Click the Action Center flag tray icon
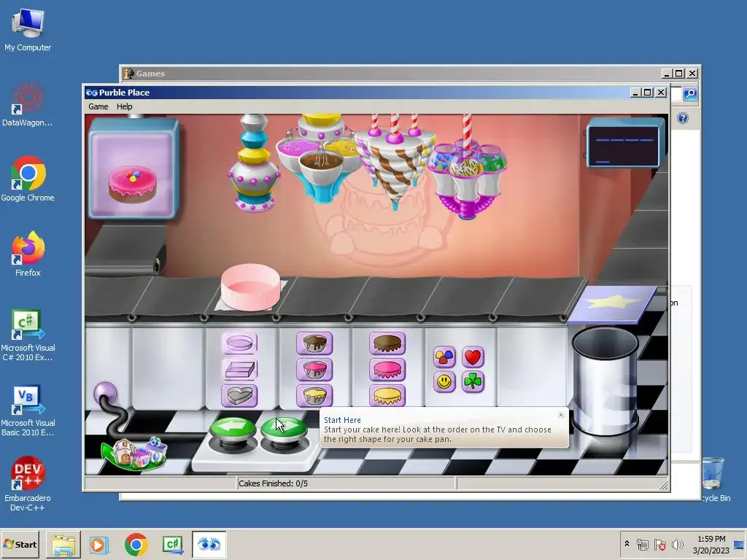747x560 pixels. 659,544
